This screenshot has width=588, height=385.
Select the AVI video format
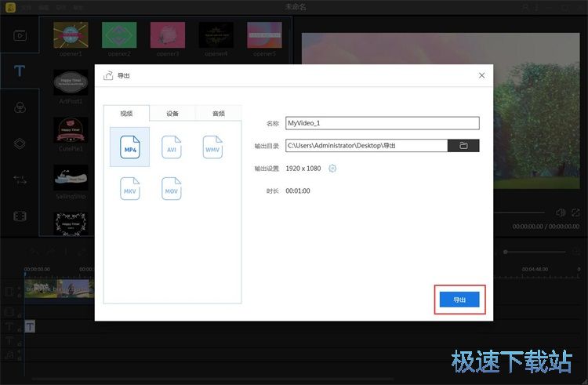(172, 147)
